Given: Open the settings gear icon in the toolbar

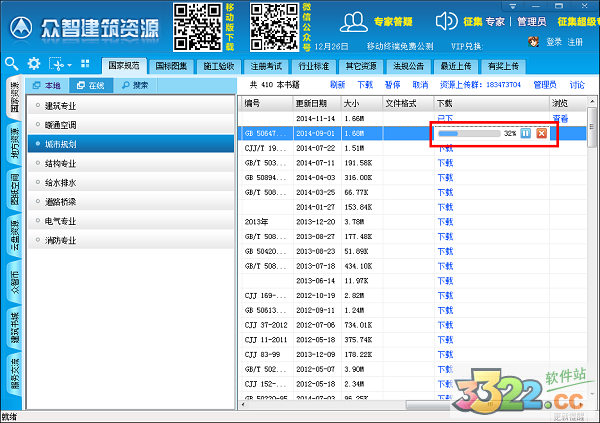Looking at the screenshot, I should point(32,62).
